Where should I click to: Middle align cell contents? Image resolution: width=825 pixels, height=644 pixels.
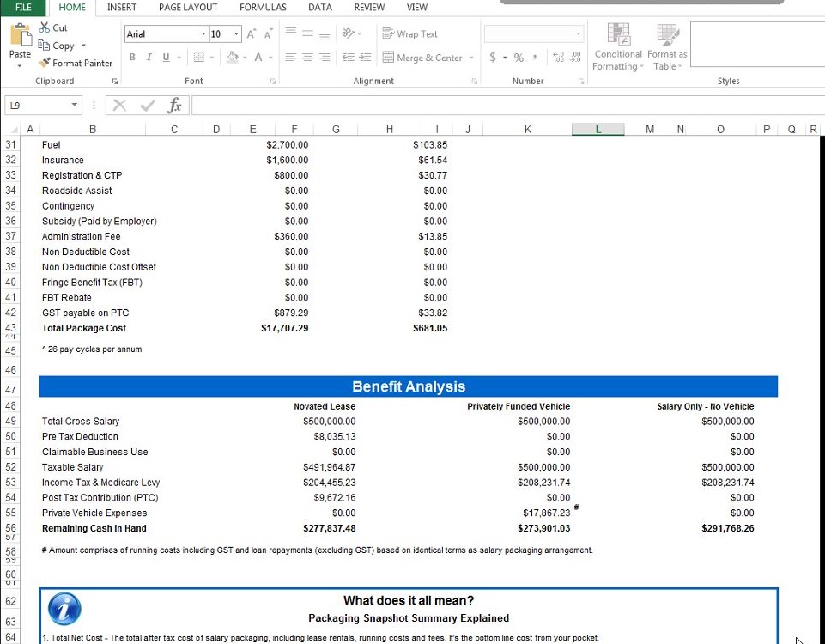[308, 33]
